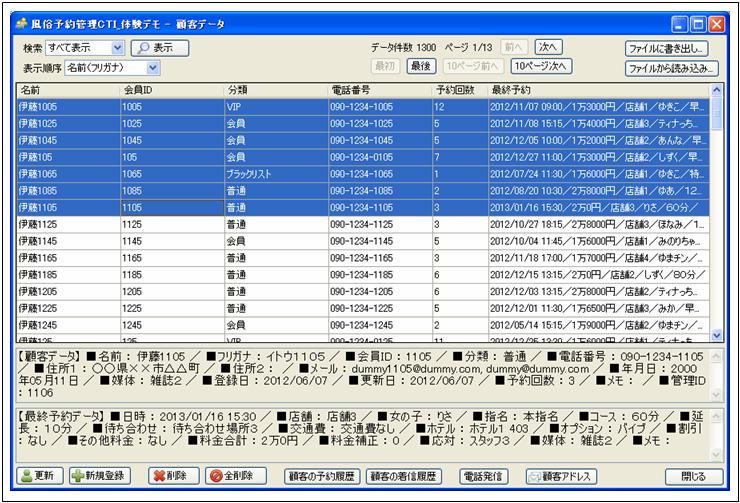Sort by the 電話番号 column header

[x=379, y=90]
